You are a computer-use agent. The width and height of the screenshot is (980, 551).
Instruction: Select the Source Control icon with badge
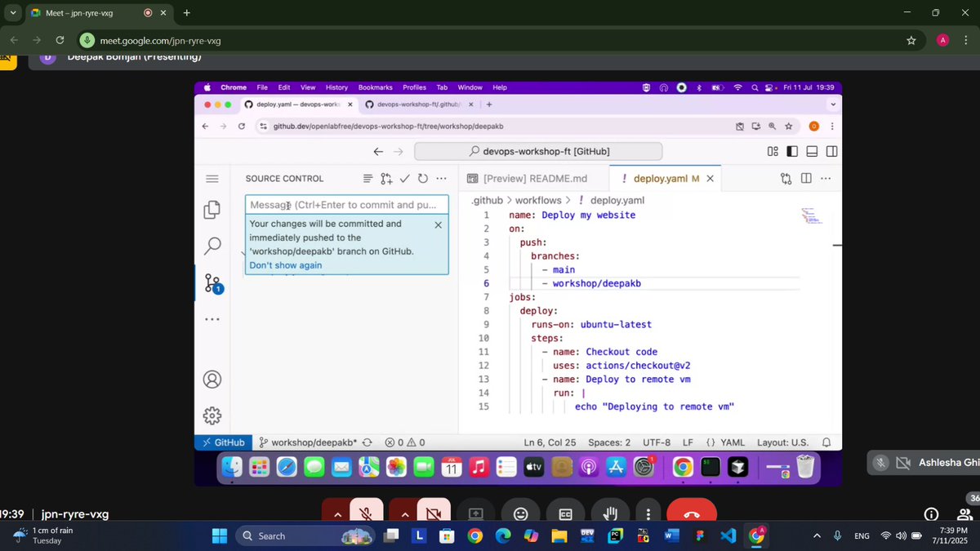click(213, 283)
